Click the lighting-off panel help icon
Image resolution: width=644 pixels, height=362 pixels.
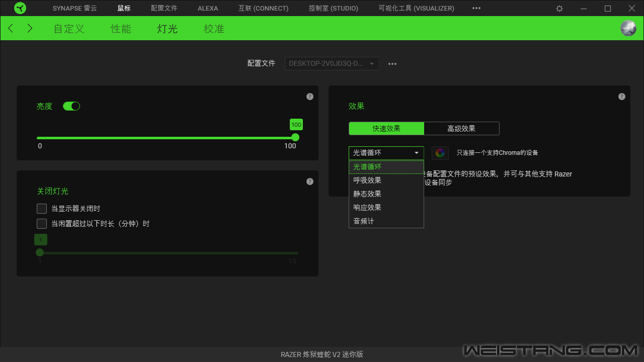click(x=310, y=182)
